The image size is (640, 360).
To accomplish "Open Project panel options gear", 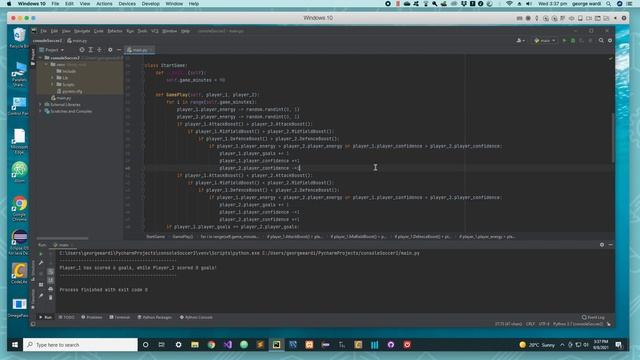I will coord(110,50).
